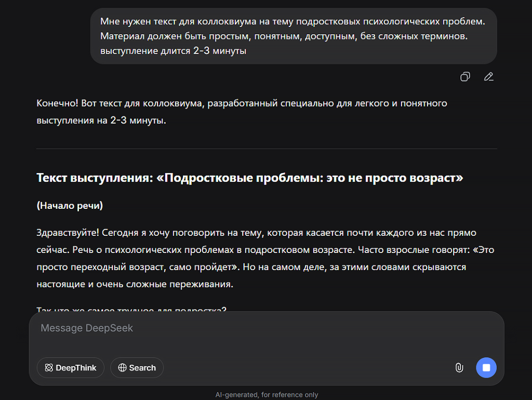Toggle web Search mode on
The width and height of the screenshot is (532, 400).
(137, 368)
